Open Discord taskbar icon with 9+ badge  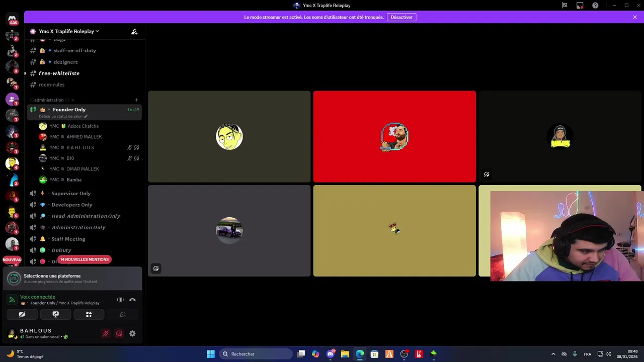(x=331, y=354)
